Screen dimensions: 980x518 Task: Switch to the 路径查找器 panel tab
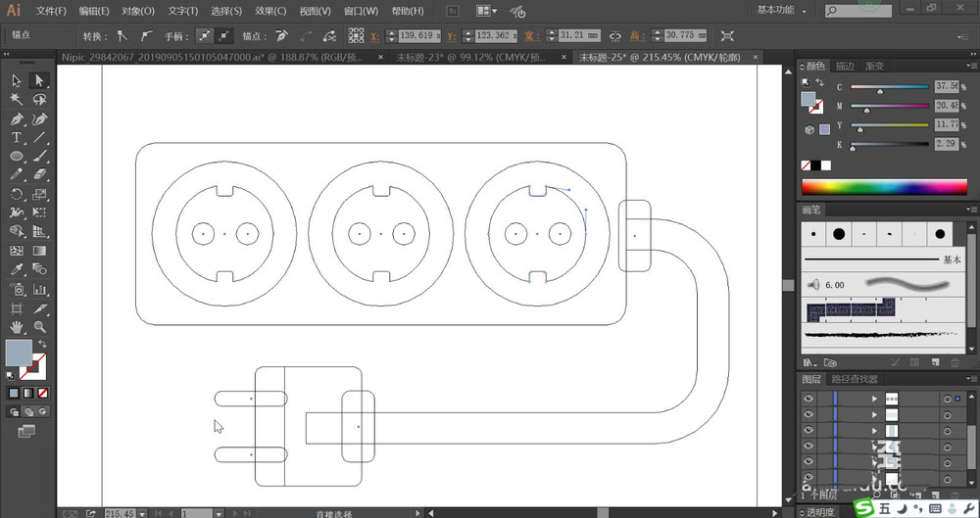855,379
